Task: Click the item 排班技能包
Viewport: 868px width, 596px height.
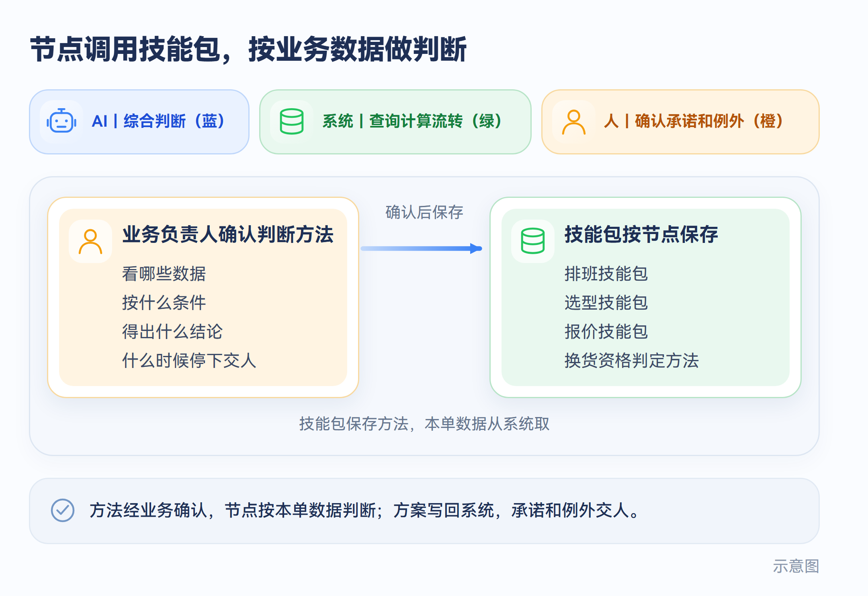Action: click(606, 274)
